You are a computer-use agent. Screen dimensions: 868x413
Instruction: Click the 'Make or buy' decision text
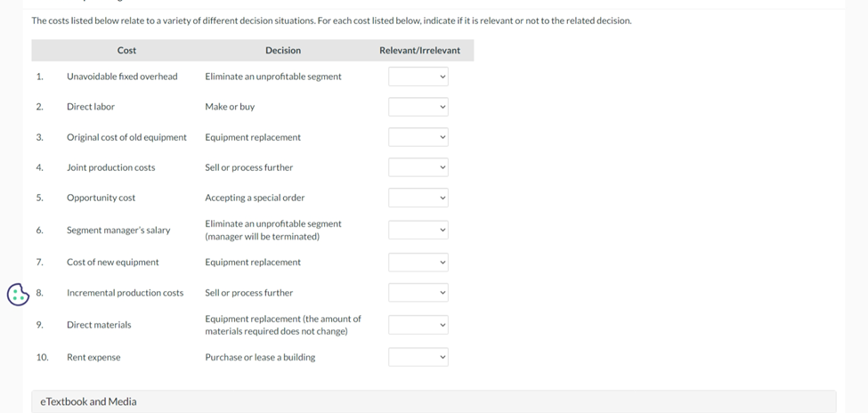click(230, 107)
